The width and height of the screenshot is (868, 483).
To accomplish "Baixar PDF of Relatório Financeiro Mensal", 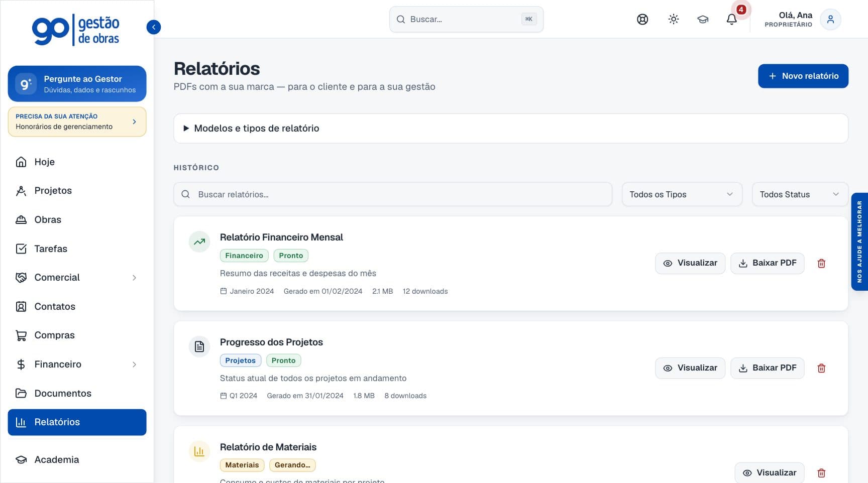I will [x=767, y=263].
